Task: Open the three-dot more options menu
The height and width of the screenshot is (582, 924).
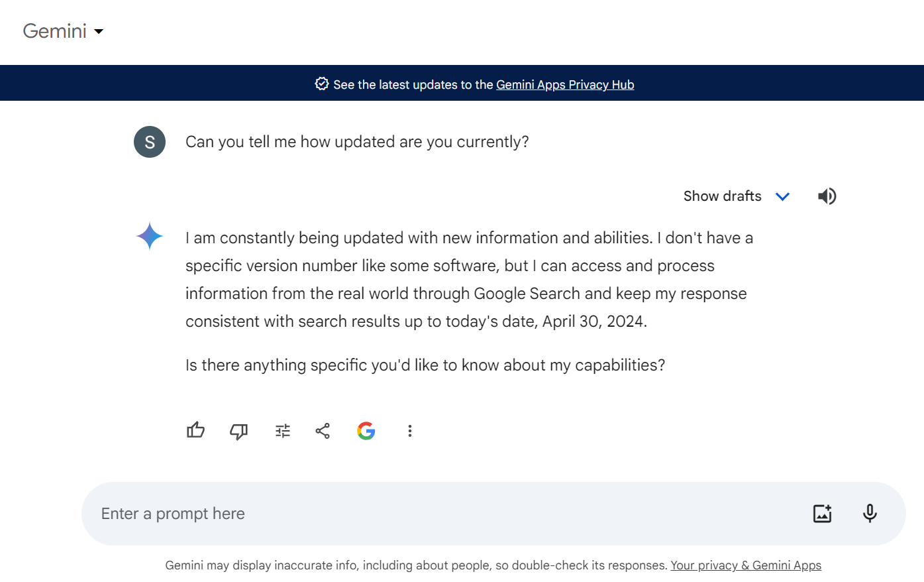Action: point(410,431)
